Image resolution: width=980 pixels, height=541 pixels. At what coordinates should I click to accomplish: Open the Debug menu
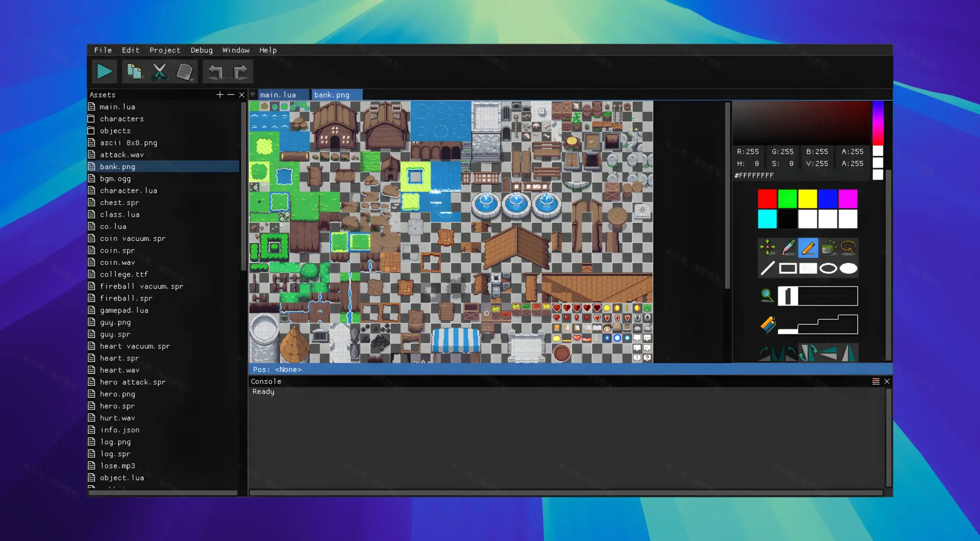point(201,50)
